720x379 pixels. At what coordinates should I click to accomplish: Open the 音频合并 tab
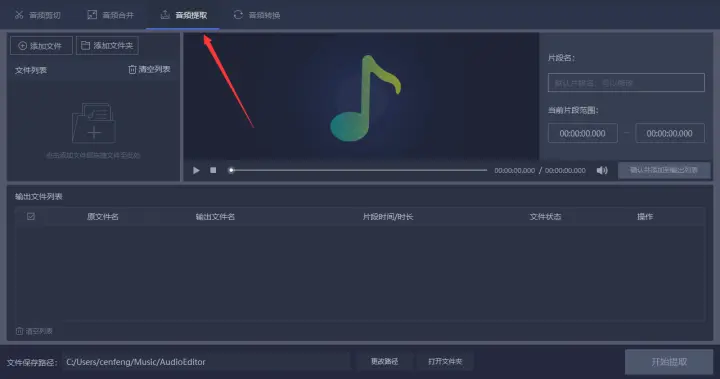111,15
